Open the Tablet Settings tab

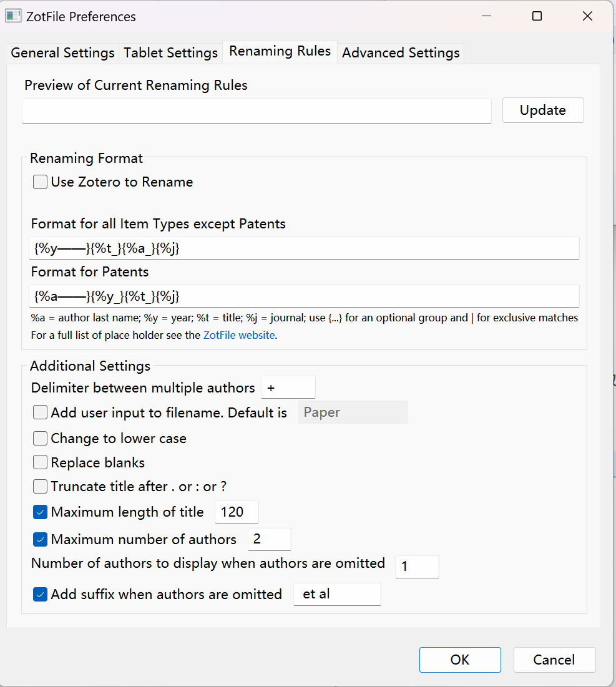point(170,53)
